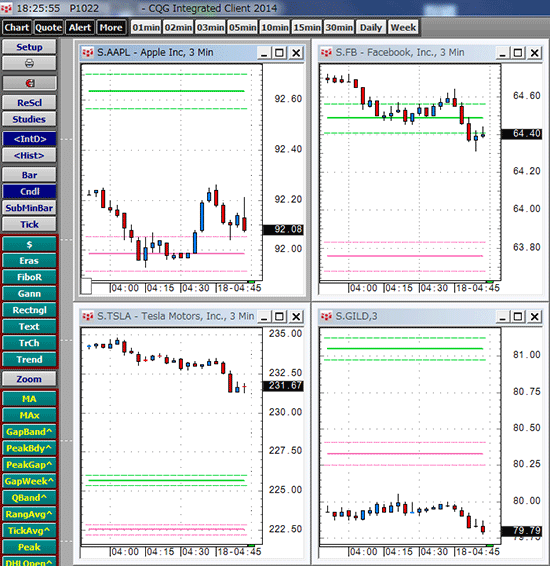Screen dimensions: 550x566
Task: Add the PeakBdy^ study
Action: click(29, 448)
